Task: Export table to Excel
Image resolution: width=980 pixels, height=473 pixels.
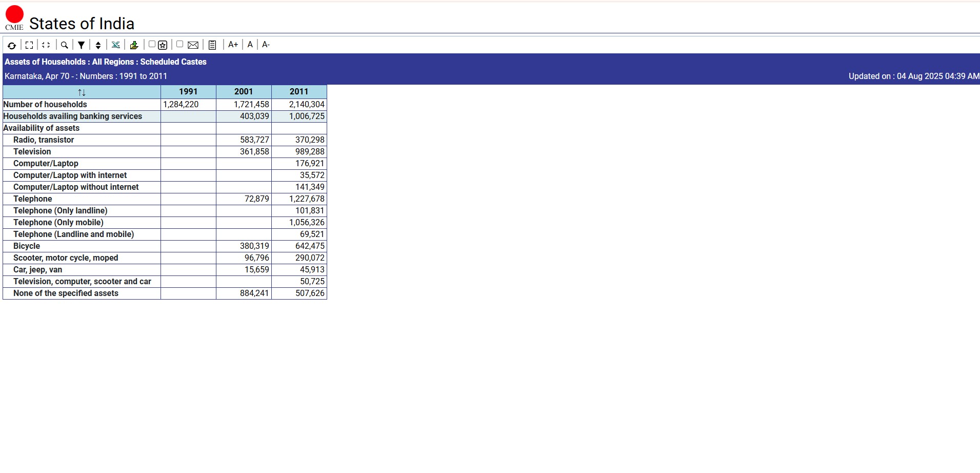Action: tap(116, 45)
